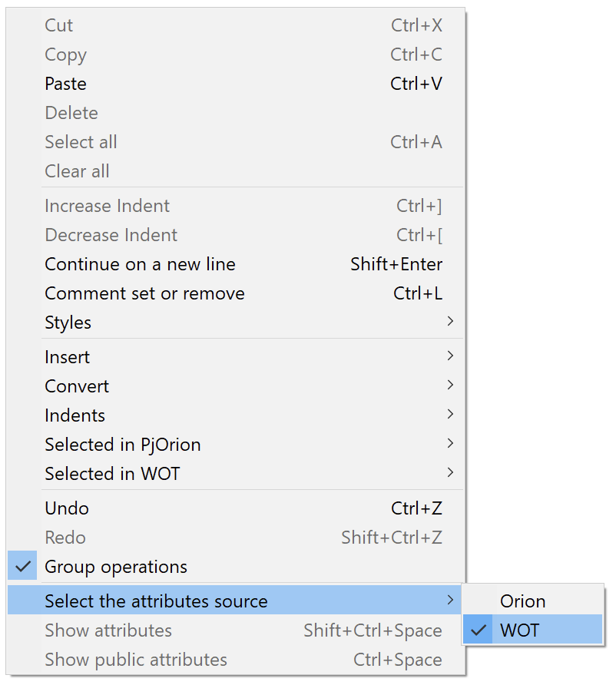Expand the Styles submenu

coord(68,323)
